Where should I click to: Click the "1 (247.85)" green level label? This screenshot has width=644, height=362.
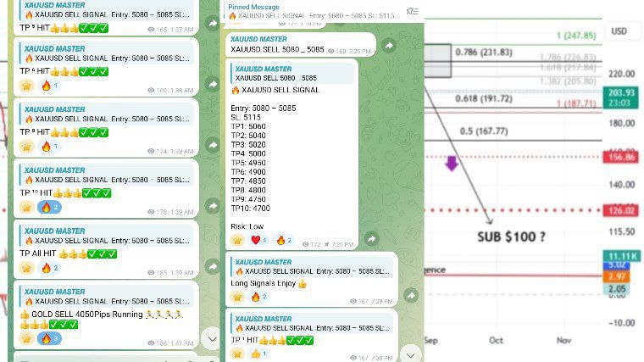576,36
